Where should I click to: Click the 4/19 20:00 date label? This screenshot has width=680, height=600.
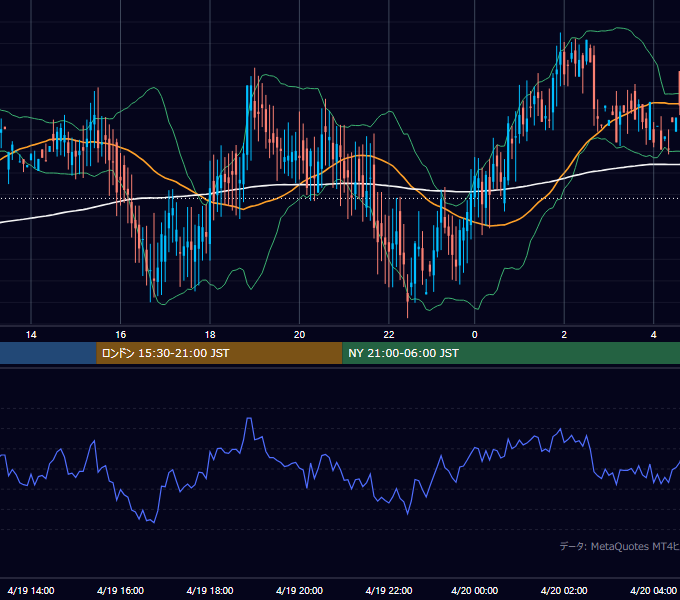[x=299, y=590]
